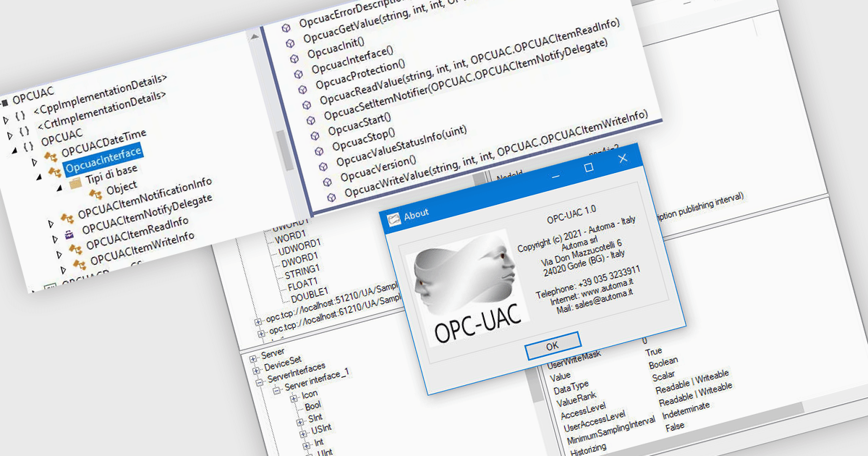This screenshot has width=868, height=456.
Task: Click the class icon beside OPCUACItemReadInfo
Action: 75,249
